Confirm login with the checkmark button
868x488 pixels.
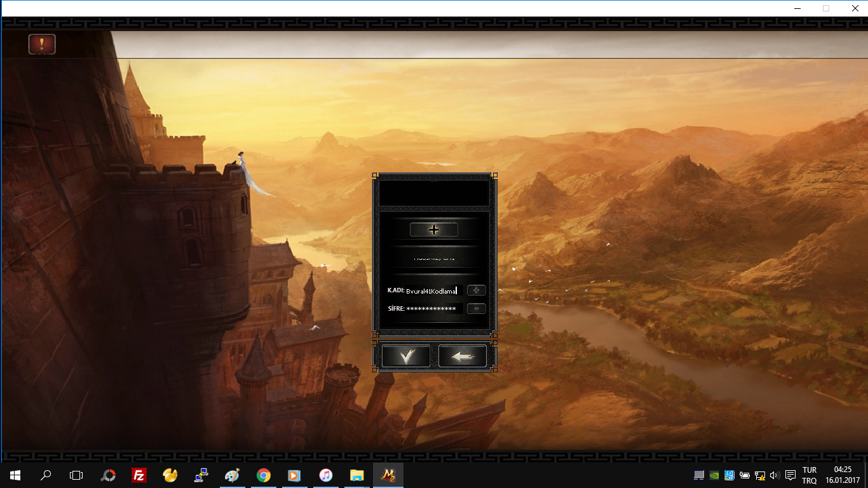[406, 356]
